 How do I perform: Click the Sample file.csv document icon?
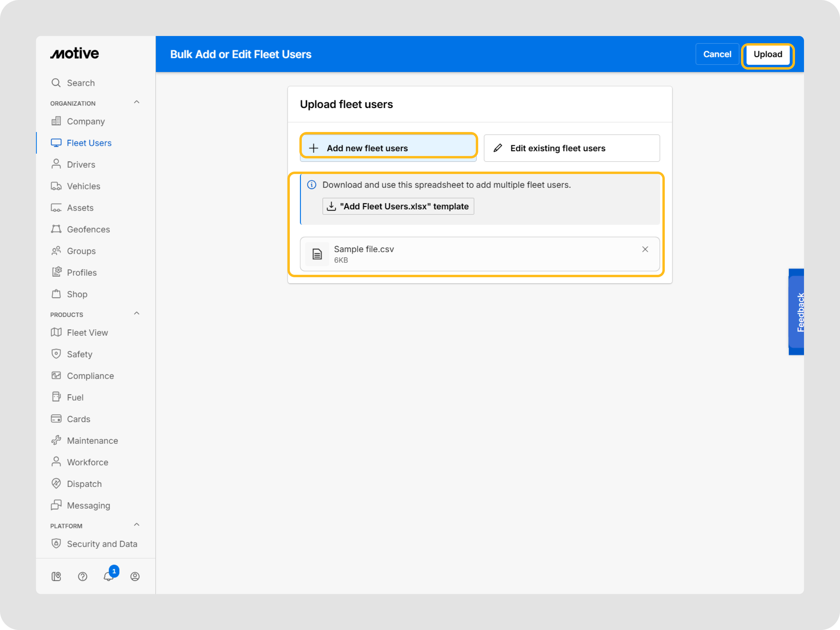click(317, 254)
